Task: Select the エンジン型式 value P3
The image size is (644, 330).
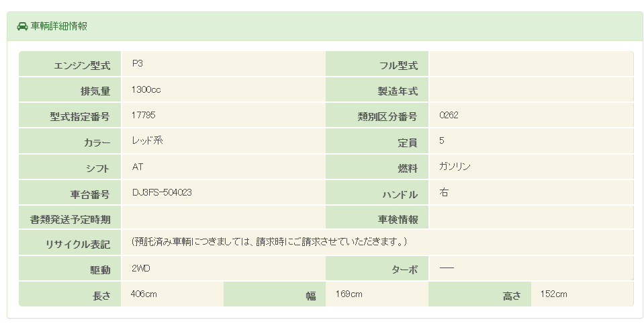Action: click(138, 64)
